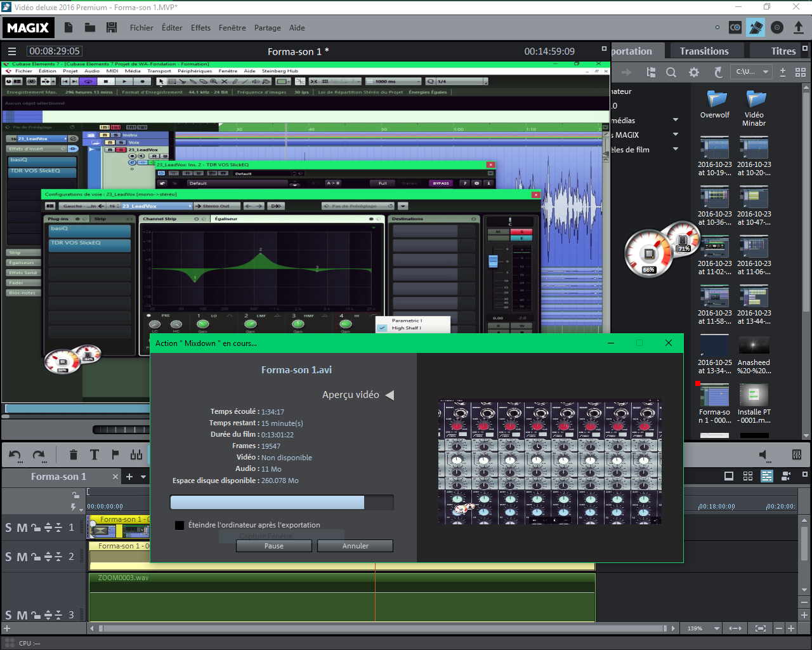Open media pool settings gear
The image size is (812, 650).
[694, 72]
